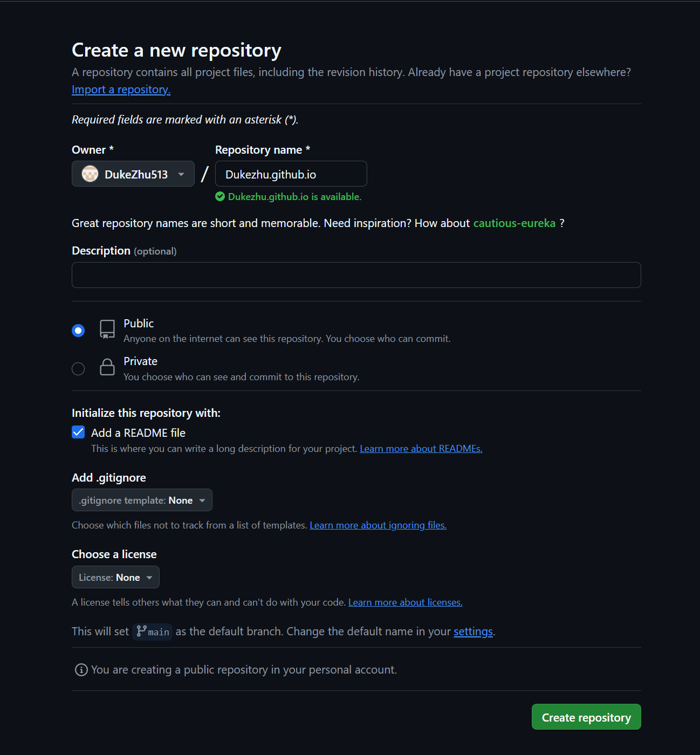Uncheck the Add a README file checkbox

coord(78,433)
